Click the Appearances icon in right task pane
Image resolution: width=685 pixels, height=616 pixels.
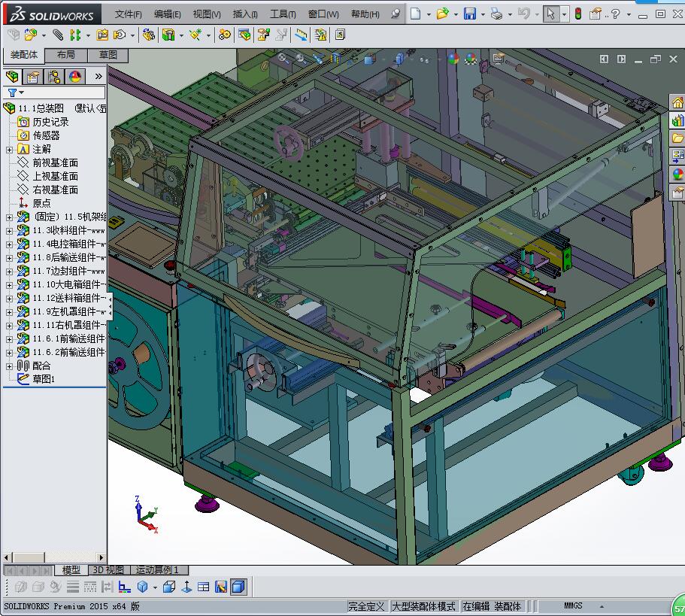[677, 174]
